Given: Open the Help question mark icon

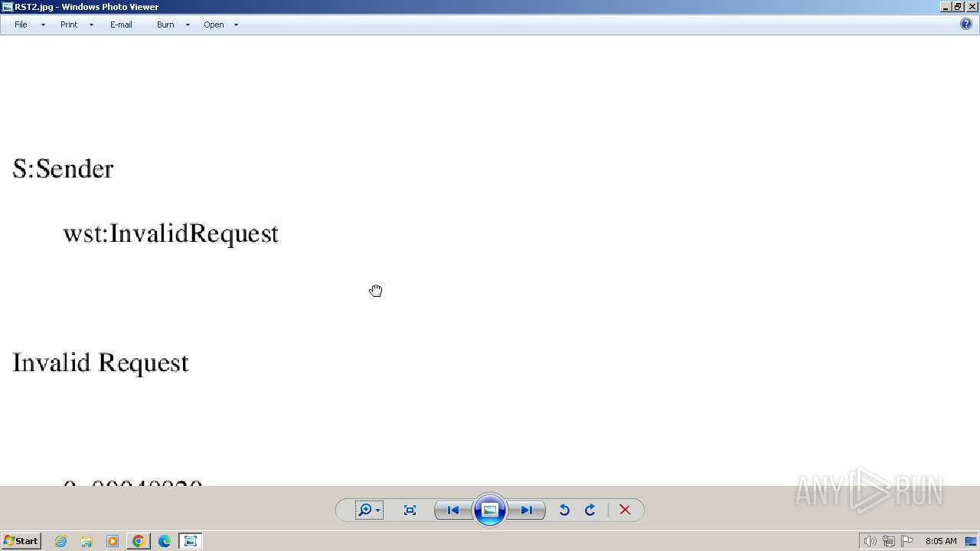Looking at the screenshot, I should (x=966, y=24).
